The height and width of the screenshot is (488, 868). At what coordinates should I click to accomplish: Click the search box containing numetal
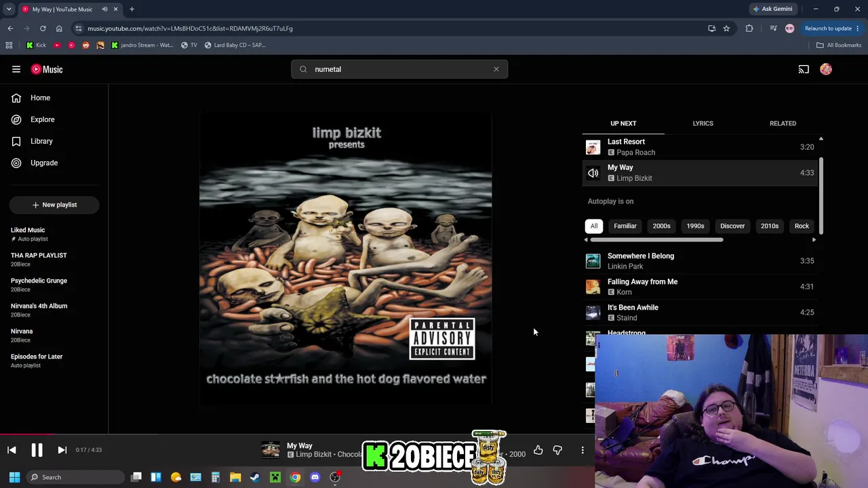(399, 69)
